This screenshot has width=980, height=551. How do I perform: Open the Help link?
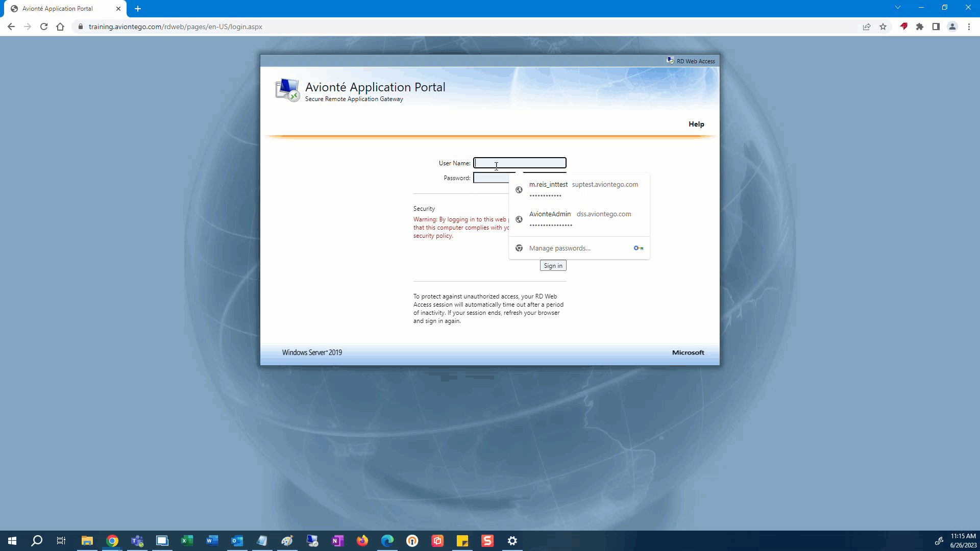(696, 124)
